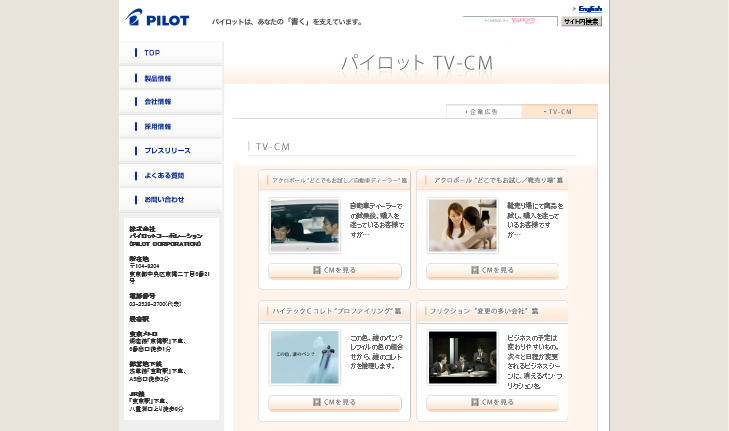Image resolution: width=729 pixels, height=431 pixels.
Task: Click the フリクション 変更の多い会社篇 title
Action: tap(484, 311)
